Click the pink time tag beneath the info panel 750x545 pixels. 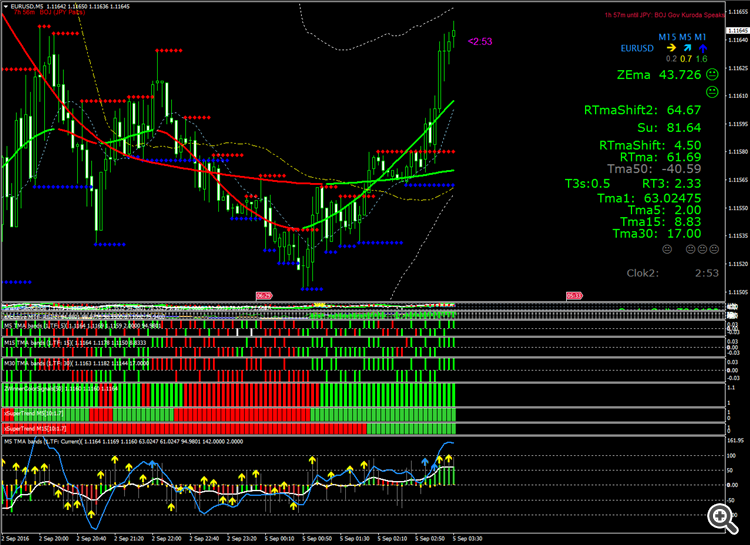point(574,296)
